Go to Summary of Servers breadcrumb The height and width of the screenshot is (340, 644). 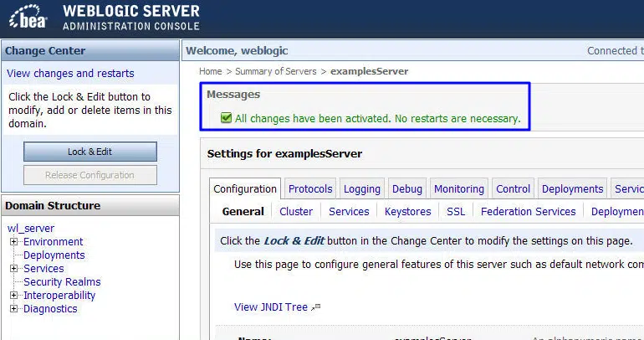click(x=276, y=71)
